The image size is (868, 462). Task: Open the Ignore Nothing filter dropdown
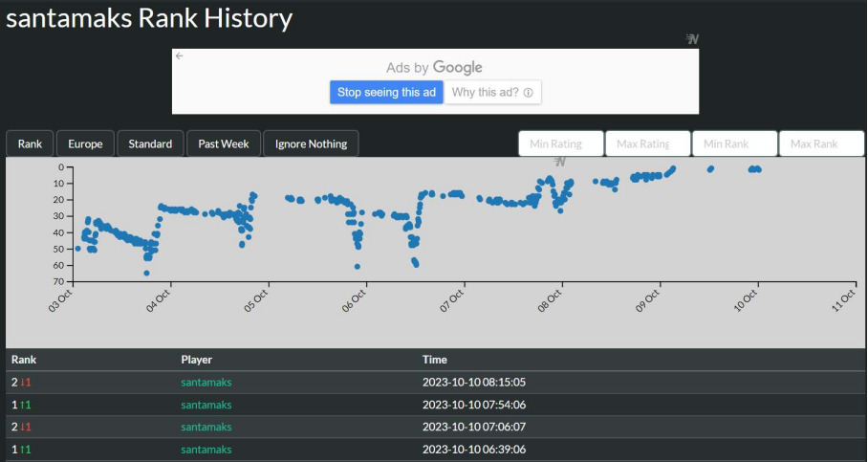coord(311,143)
